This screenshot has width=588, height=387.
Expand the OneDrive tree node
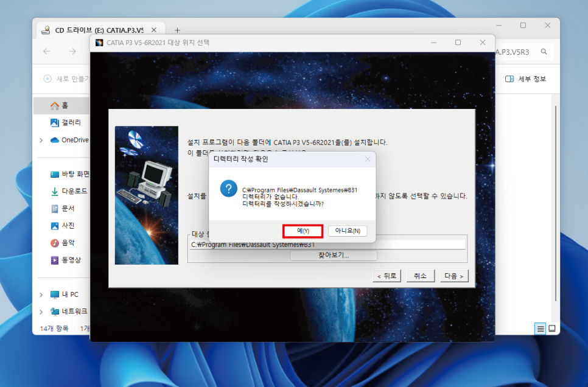41,140
